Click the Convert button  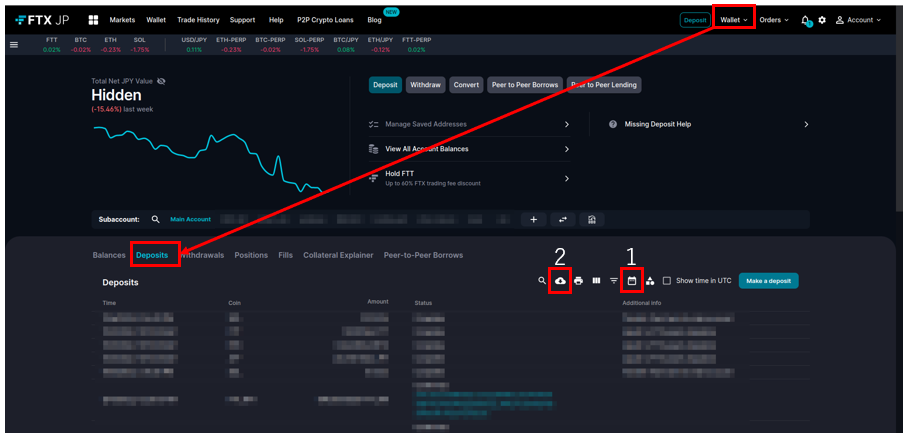(466, 85)
